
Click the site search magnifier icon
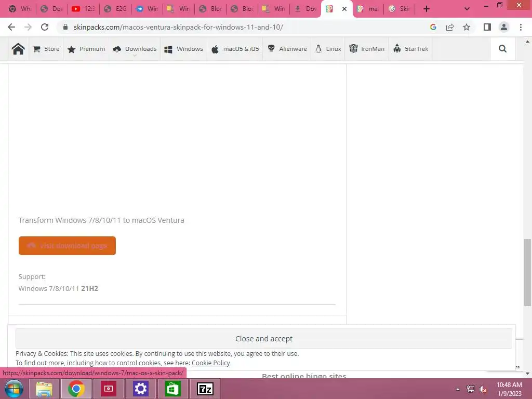point(502,49)
